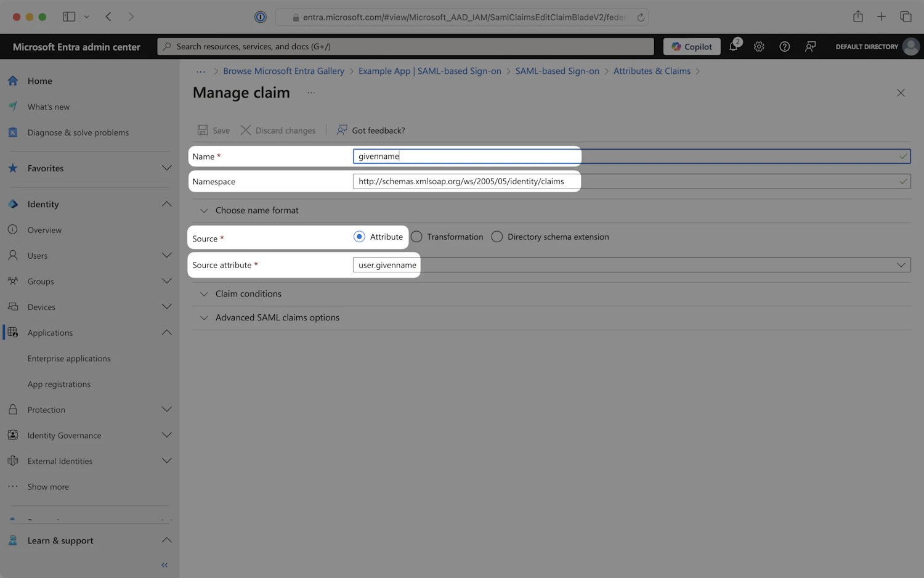The image size is (924, 578).
Task: Expand the Users menu chevron
Action: (x=166, y=255)
